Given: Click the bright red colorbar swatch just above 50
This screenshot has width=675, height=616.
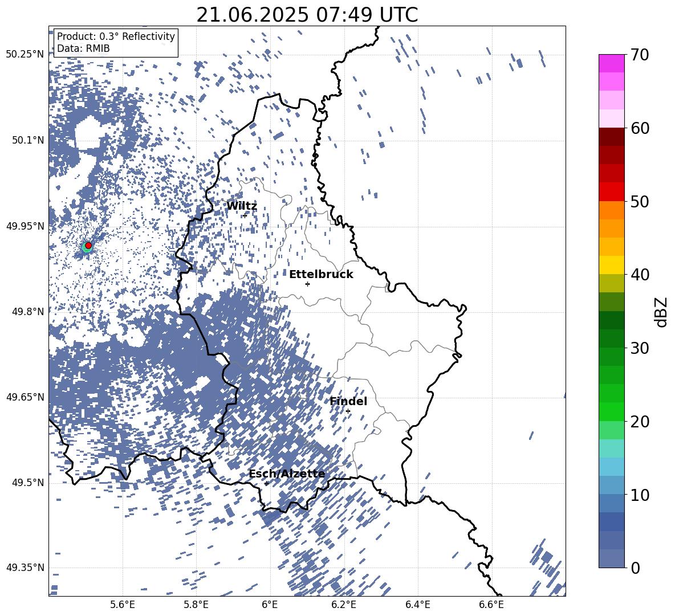Looking at the screenshot, I should tap(611, 192).
